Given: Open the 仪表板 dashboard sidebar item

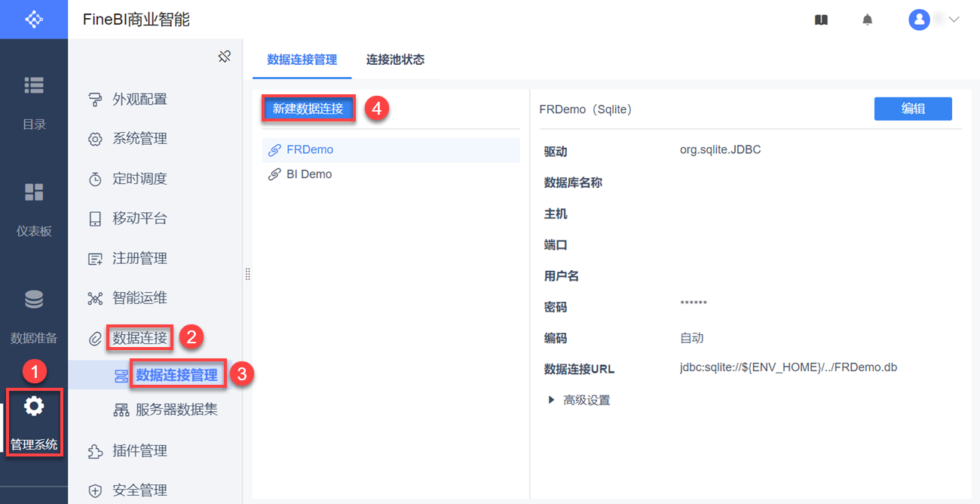Looking at the screenshot, I should [x=34, y=209].
